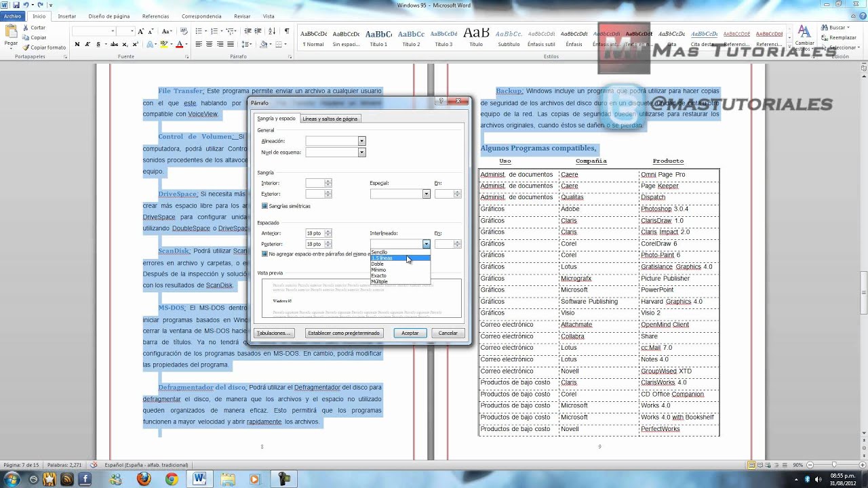The image size is (868, 488).
Task: Apply bold formatting with N icon
Action: coord(77,44)
